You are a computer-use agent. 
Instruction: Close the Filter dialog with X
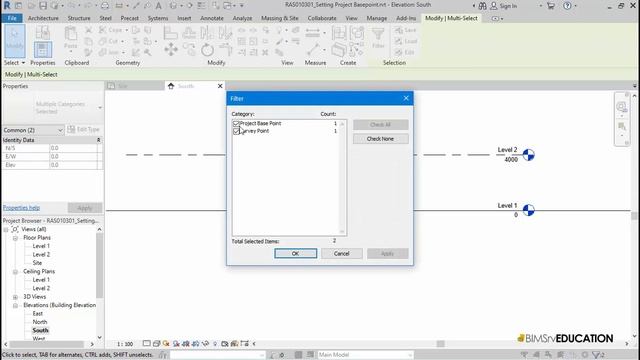click(x=406, y=98)
